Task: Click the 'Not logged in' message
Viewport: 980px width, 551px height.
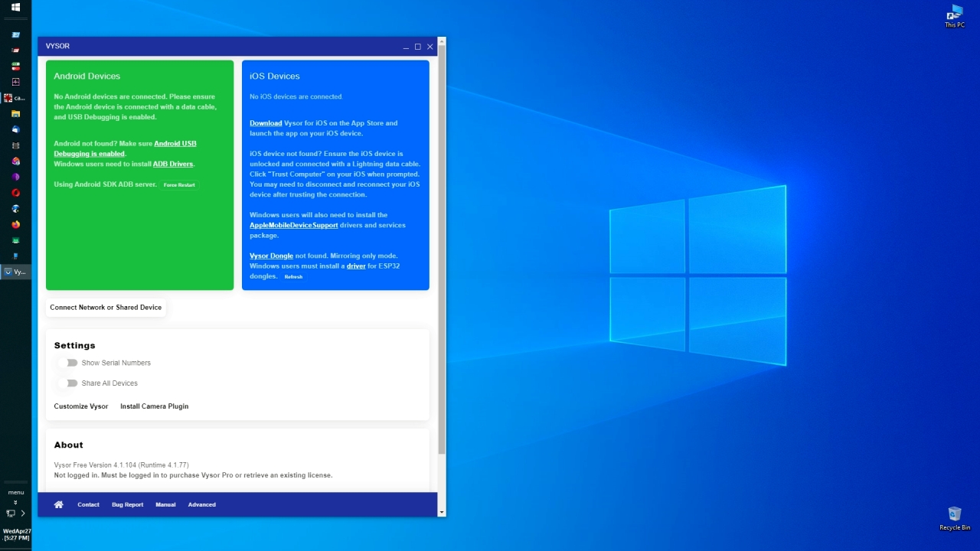Action: click(x=193, y=475)
